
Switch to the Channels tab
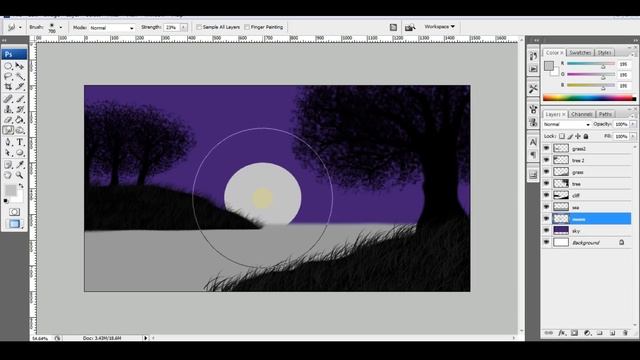point(582,114)
